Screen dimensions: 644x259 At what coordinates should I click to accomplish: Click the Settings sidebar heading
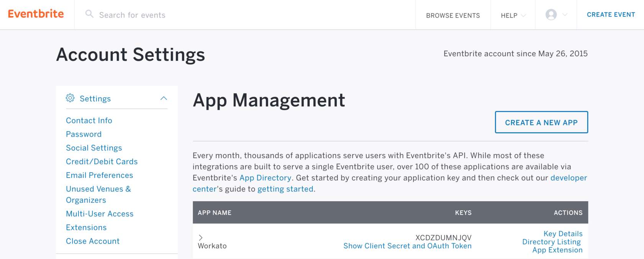click(x=95, y=99)
